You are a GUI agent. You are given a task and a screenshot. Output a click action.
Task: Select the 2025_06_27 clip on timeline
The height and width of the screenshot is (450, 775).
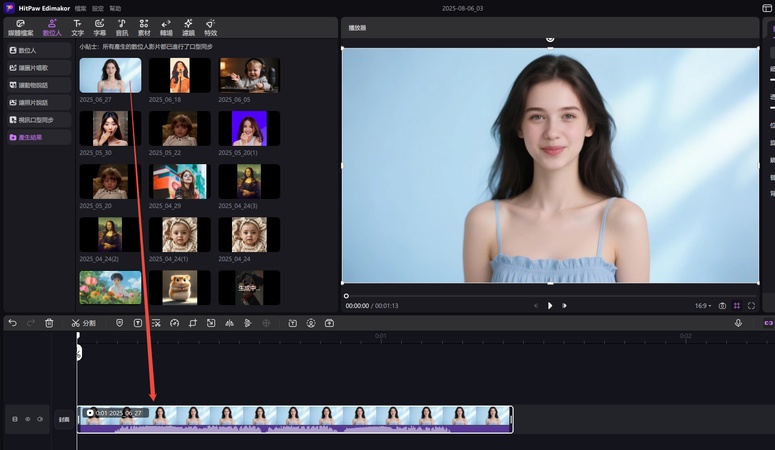pyautogui.click(x=295, y=419)
